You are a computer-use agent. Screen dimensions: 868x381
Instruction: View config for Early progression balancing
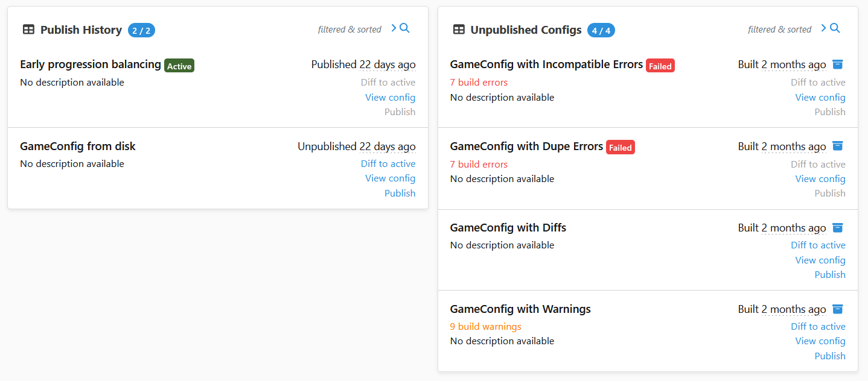[390, 97]
